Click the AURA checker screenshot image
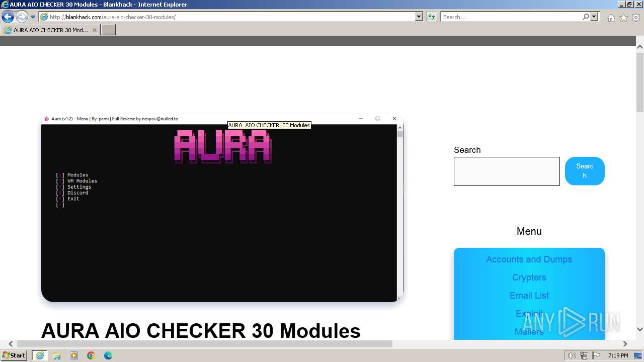 click(222, 208)
